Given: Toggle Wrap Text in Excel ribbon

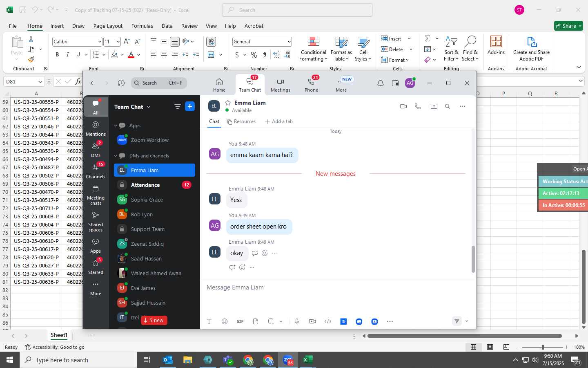Looking at the screenshot, I should pyautogui.click(x=211, y=41).
